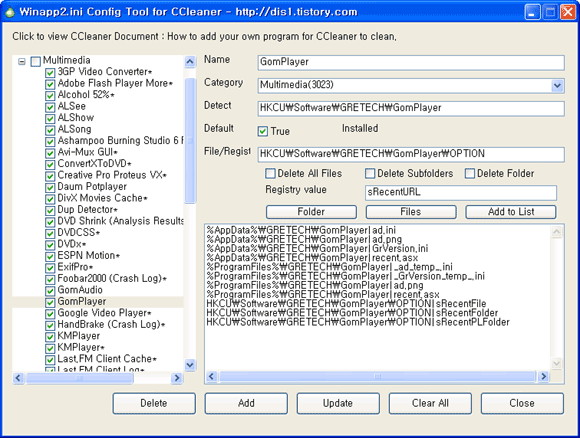Click tree horizontal scrollbar left arrow
The image size is (580, 438).
pyautogui.click(x=18, y=378)
